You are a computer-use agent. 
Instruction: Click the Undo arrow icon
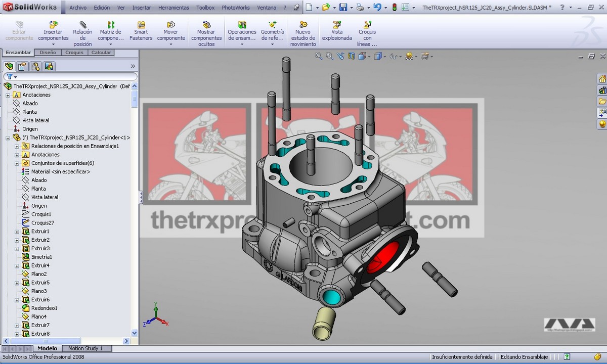pos(377,8)
